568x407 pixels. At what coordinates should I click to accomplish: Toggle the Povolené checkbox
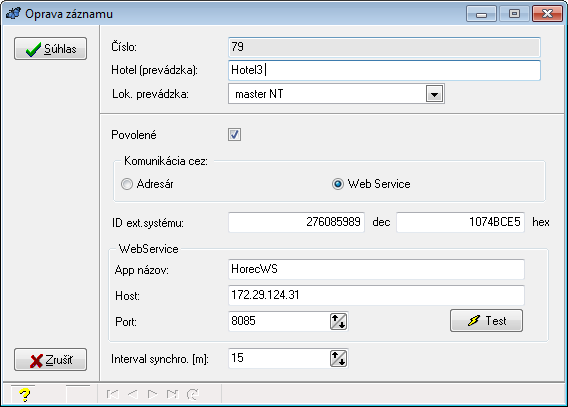point(234,135)
